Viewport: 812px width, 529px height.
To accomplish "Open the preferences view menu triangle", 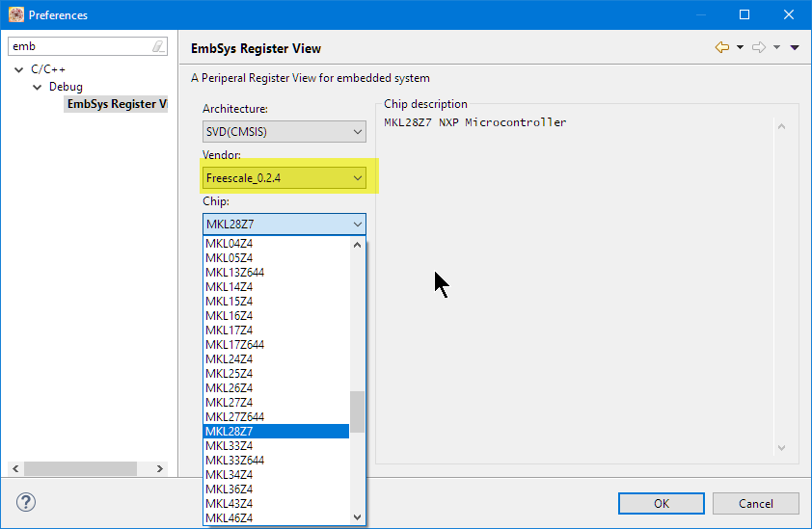I will (795, 47).
